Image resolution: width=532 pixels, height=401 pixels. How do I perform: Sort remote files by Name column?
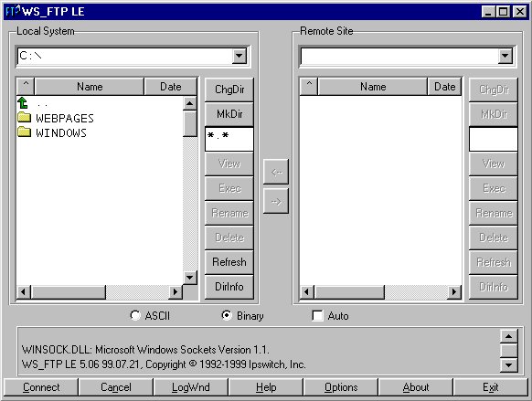pyautogui.click(x=373, y=87)
